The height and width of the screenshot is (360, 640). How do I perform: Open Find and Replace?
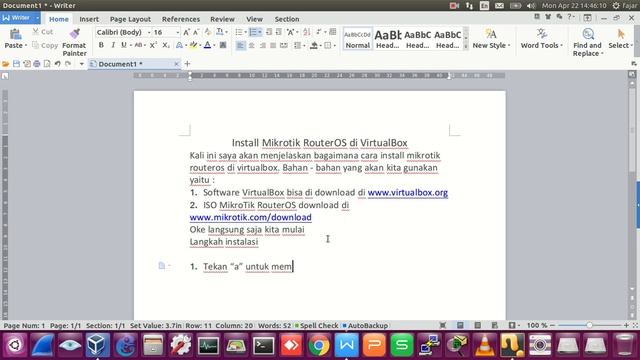click(587, 42)
